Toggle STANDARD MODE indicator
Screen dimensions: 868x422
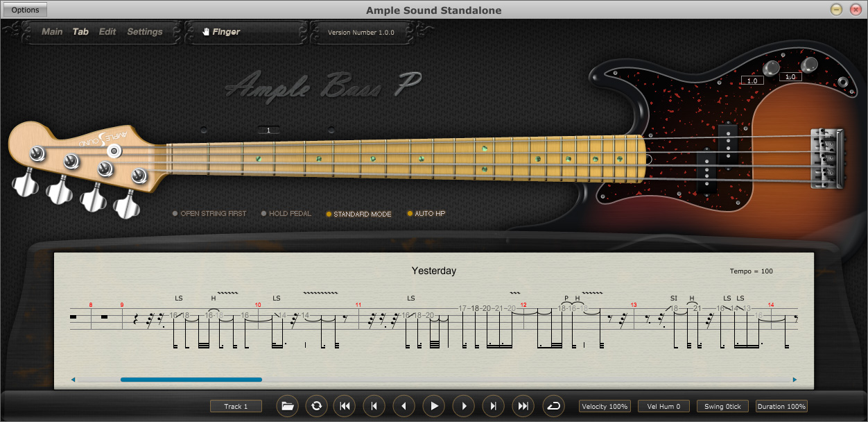click(359, 214)
